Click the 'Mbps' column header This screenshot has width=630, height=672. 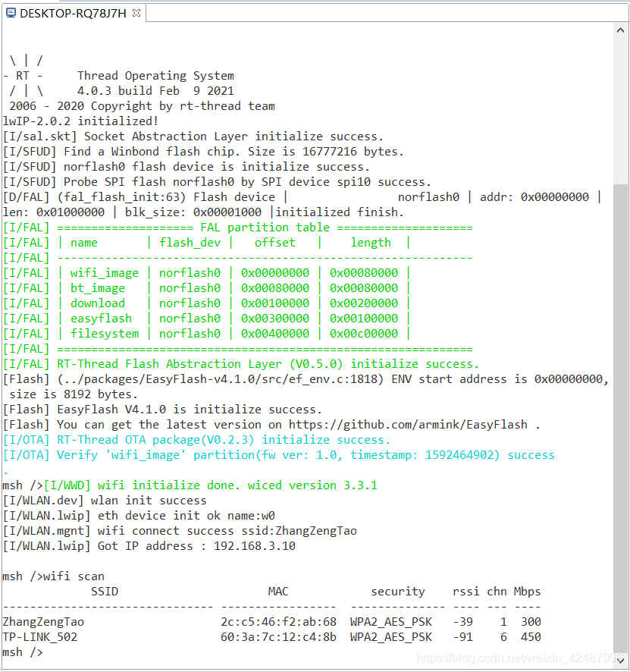527,592
